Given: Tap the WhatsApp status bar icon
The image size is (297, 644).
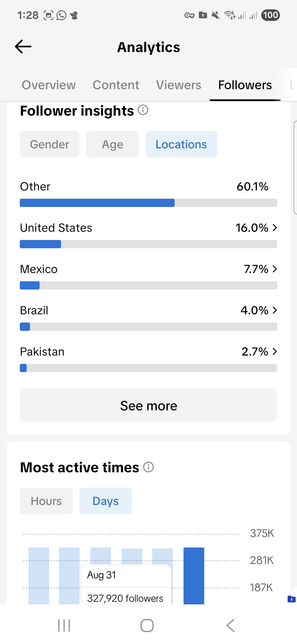Looking at the screenshot, I should tap(61, 15).
